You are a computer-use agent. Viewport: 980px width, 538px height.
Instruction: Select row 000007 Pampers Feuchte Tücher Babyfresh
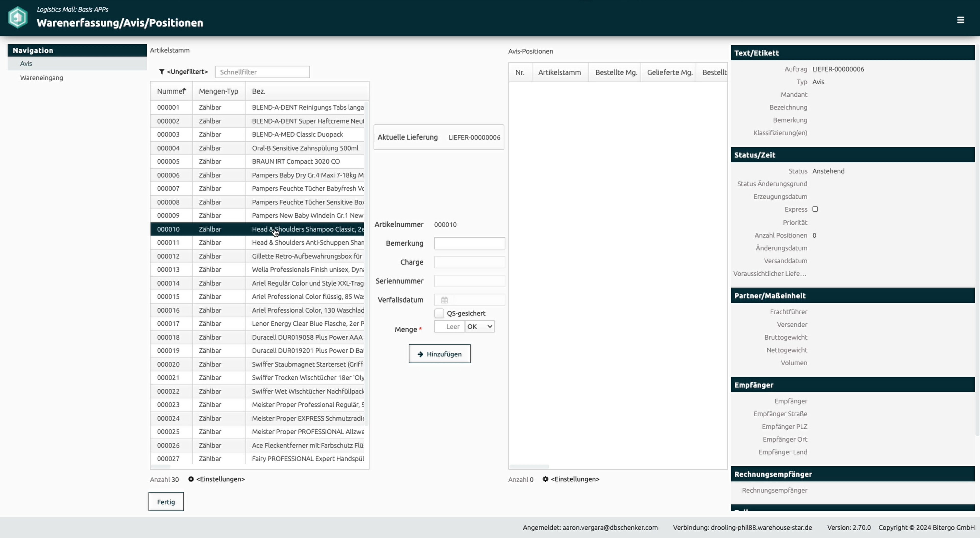(257, 188)
